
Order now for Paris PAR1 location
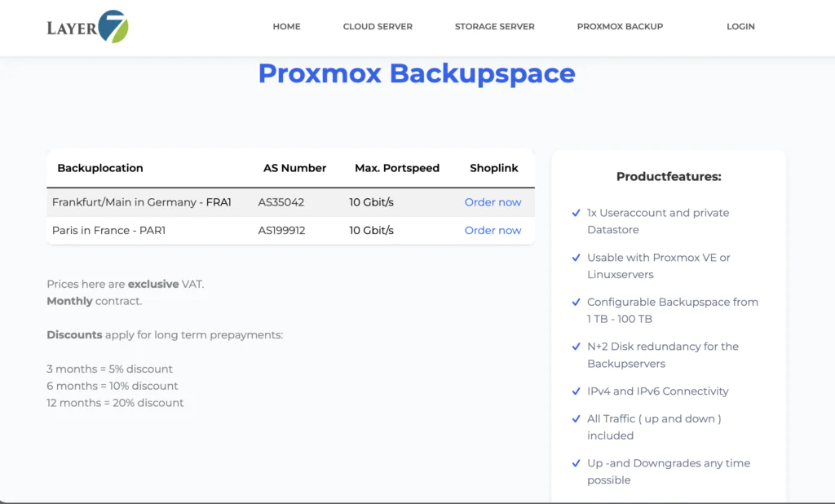pyautogui.click(x=493, y=230)
